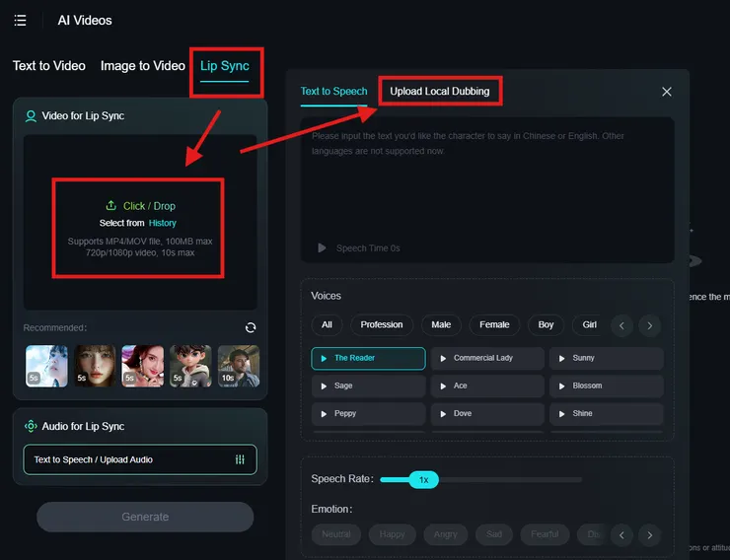Choose the first recommended thumbnail with blue sky
The image size is (730, 560).
click(46, 366)
